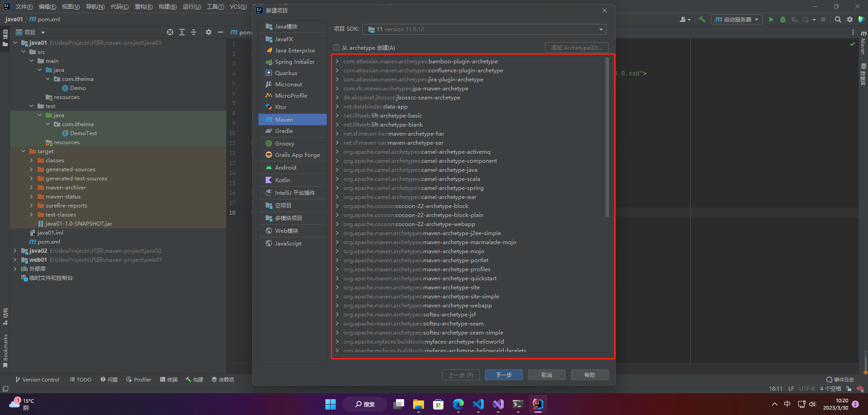The width and height of the screenshot is (868, 415).
Task: Open the 视图(V) menu
Action: 71,6
